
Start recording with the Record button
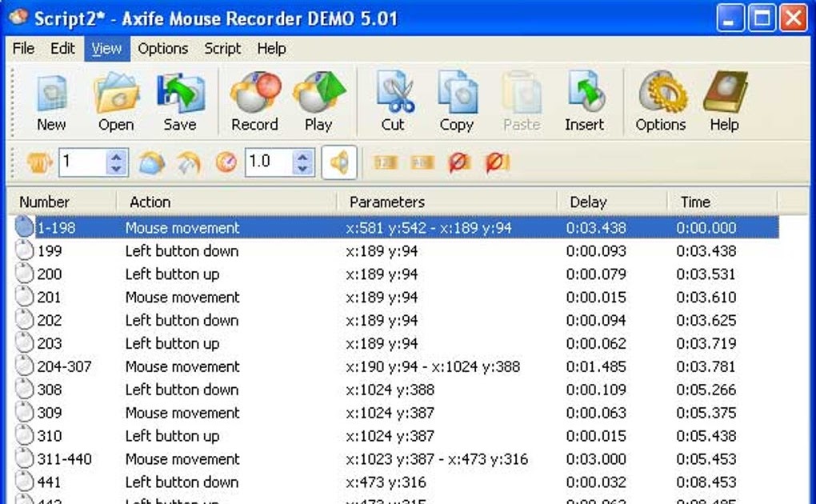tap(254, 102)
